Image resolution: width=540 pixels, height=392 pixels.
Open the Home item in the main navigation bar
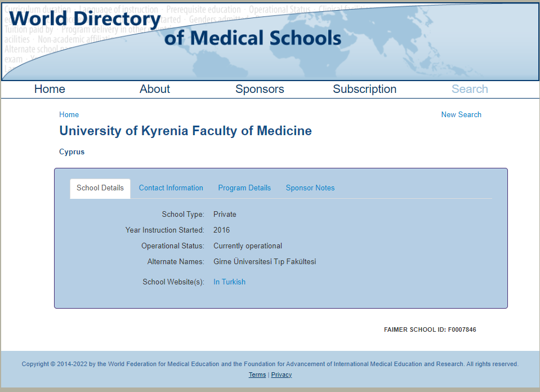point(50,89)
